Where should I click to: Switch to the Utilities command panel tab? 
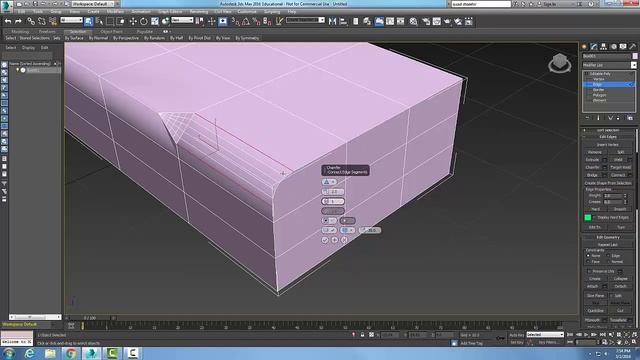(633, 47)
